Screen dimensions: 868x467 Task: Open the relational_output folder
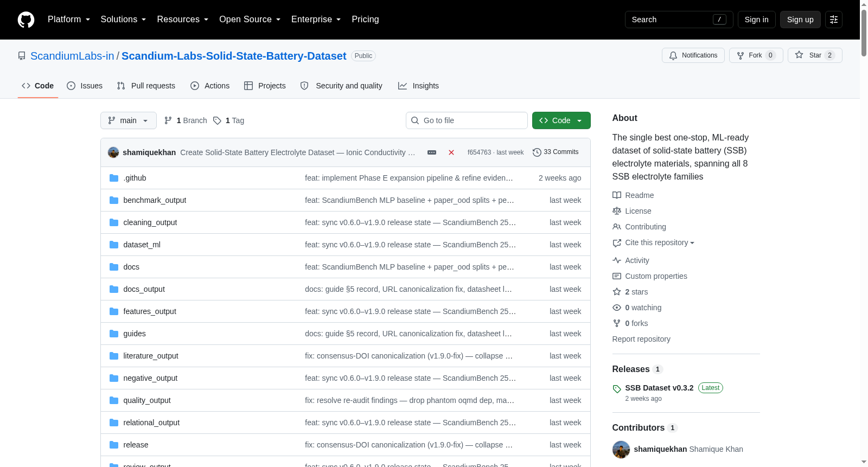151,423
